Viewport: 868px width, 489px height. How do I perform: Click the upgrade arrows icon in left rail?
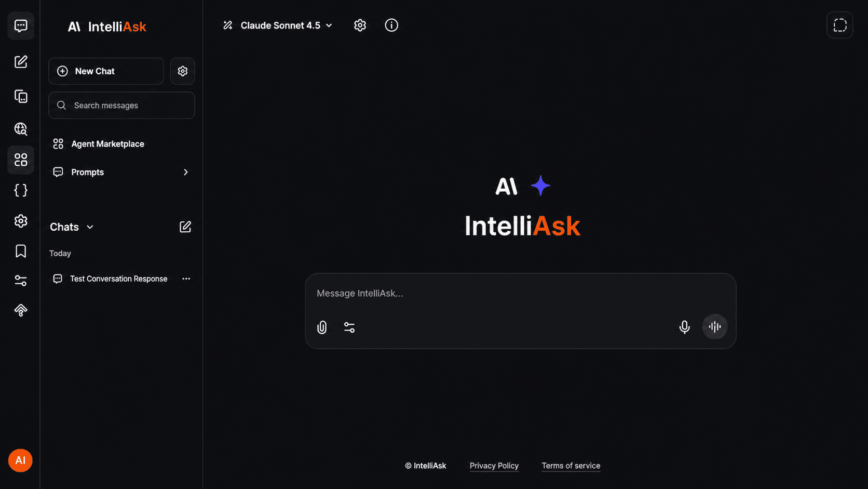pyautogui.click(x=21, y=310)
